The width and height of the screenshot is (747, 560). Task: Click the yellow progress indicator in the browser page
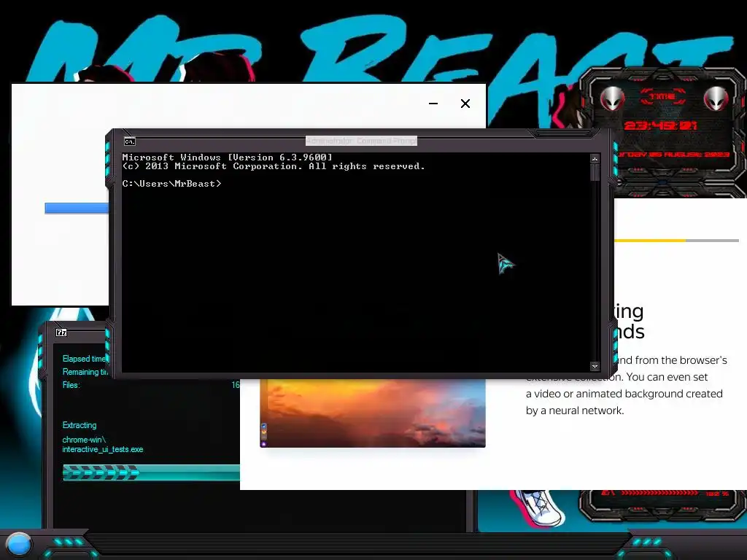[650, 241]
